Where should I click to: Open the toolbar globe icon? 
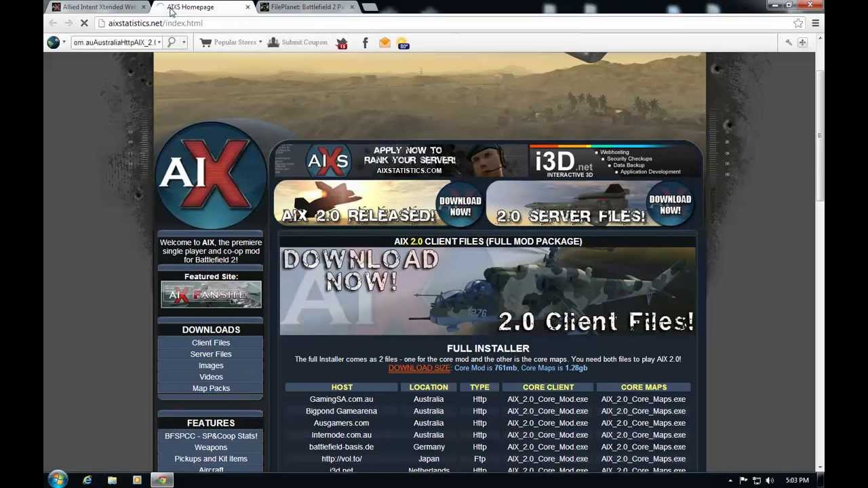(x=53, y=42)
